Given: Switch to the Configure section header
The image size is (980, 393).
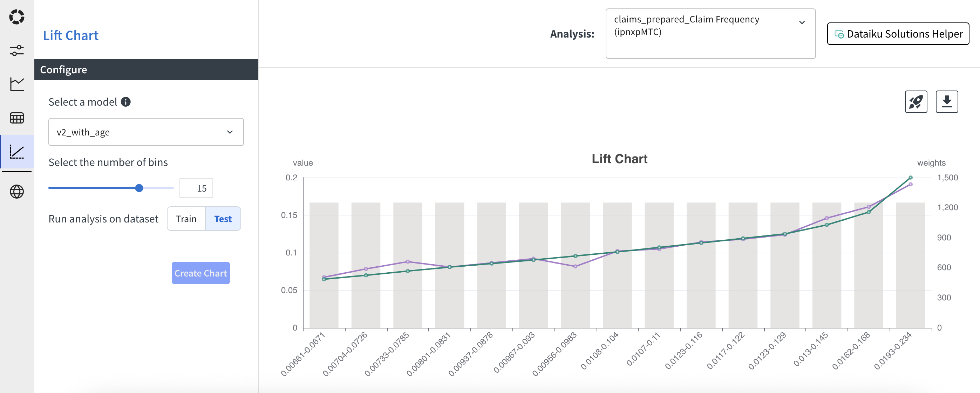Looking at the screenshot, I should click(x=63, y=69).
